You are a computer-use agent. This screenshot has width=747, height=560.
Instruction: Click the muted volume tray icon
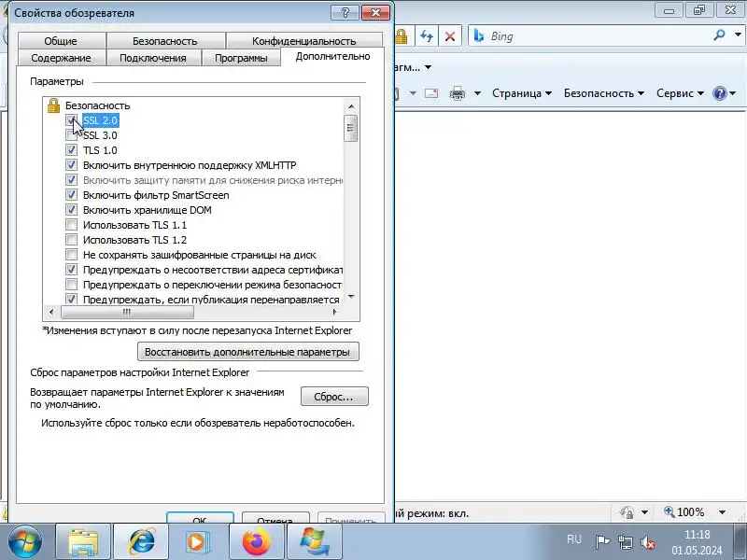pyautogui.click(x=648, y=542)
